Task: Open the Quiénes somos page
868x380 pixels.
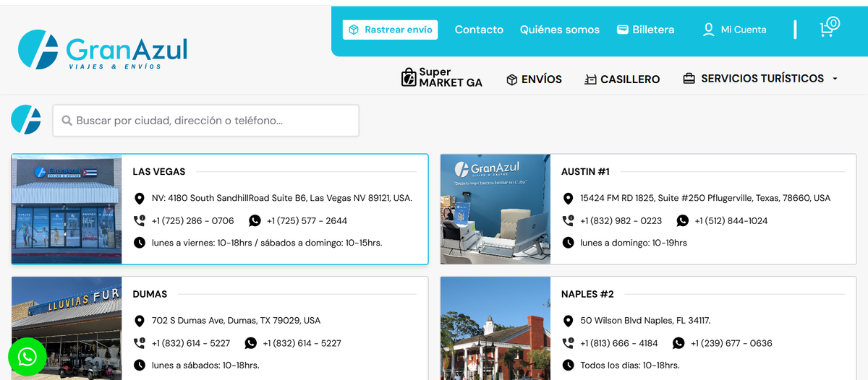Action: tap(560, 30)
